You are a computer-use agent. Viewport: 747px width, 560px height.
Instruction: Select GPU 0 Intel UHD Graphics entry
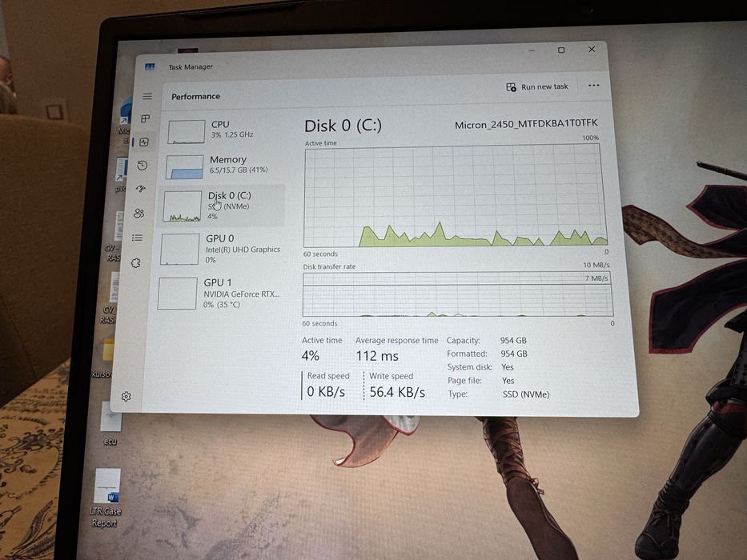click(x=220, y=249)
